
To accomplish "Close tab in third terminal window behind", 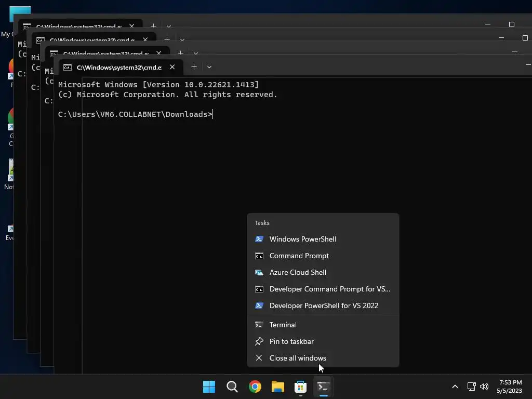I will point(145,39).
